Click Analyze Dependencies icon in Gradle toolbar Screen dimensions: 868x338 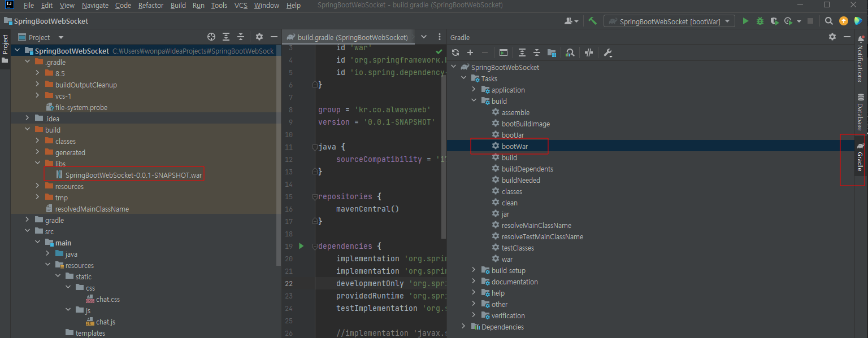pyautogui.click(x=570, y=52)
